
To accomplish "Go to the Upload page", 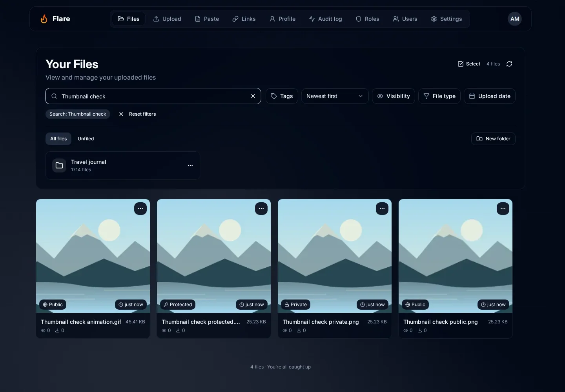I will [167, 19].
